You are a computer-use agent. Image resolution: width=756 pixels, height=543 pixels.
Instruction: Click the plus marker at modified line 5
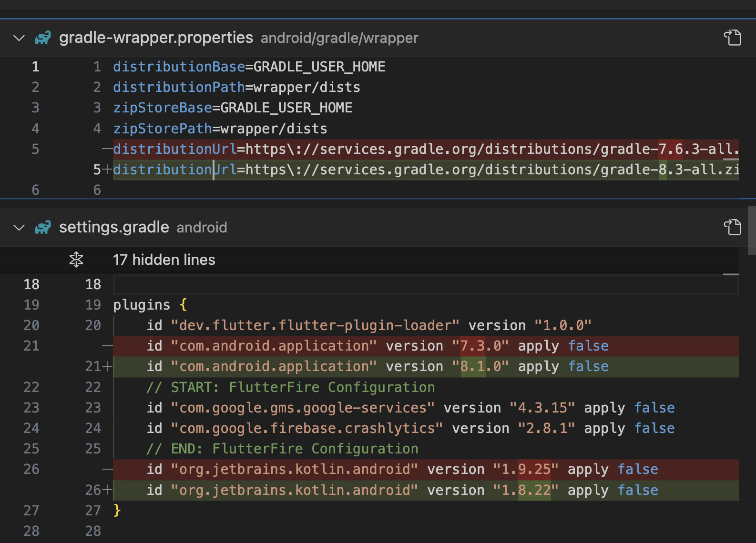107,170
